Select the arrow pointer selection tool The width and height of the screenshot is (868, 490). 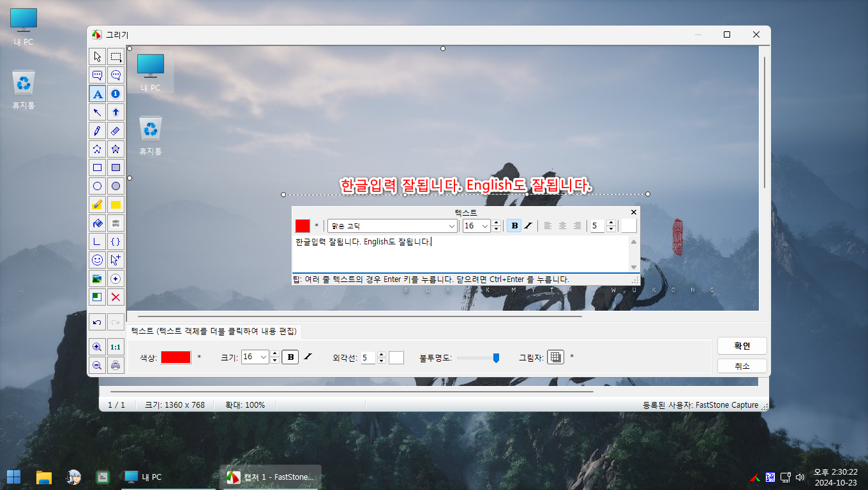coord(97,57)
